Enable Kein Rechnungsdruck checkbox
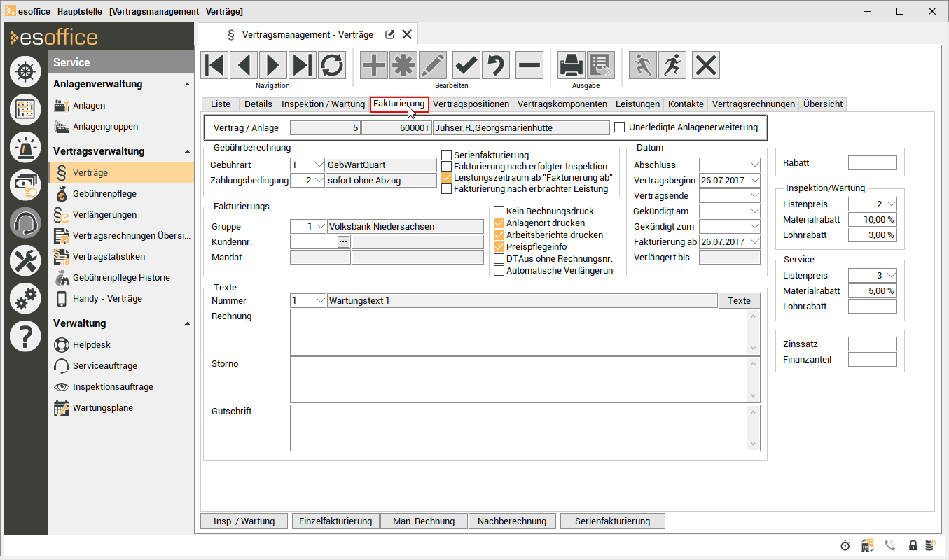Screen dimensions: 949x560 coord(499,211)
